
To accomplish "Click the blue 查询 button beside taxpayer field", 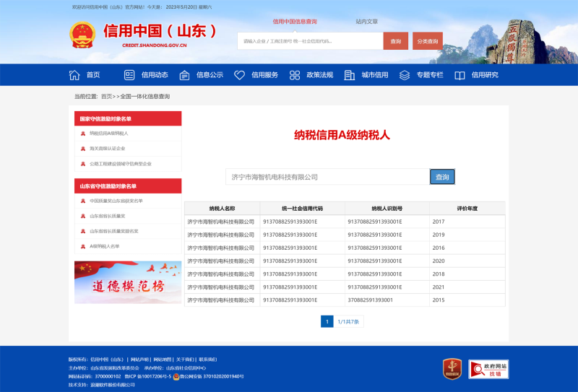I will 442,177.
